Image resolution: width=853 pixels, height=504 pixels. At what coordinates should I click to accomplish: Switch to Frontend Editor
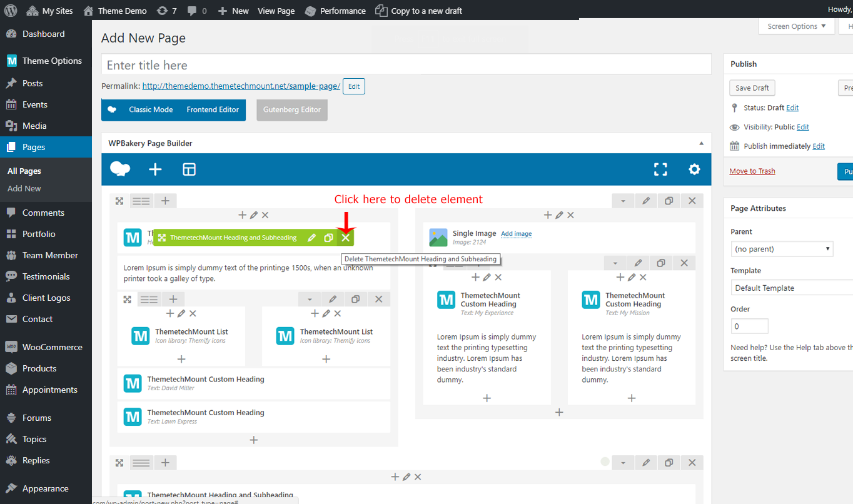pyautogui.click(x=213, y=109)
